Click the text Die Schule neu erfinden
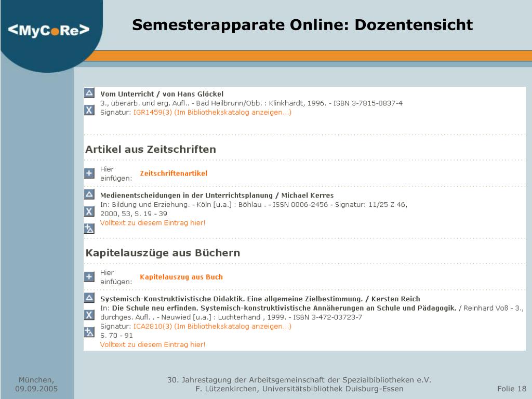 pos(154,308)
